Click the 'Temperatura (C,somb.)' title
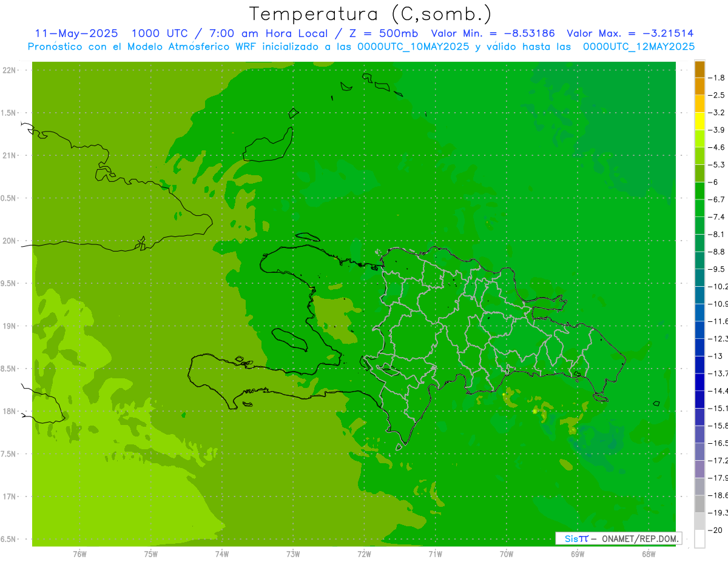The width and height of the screenshot is (728, 562). point(370,14)
